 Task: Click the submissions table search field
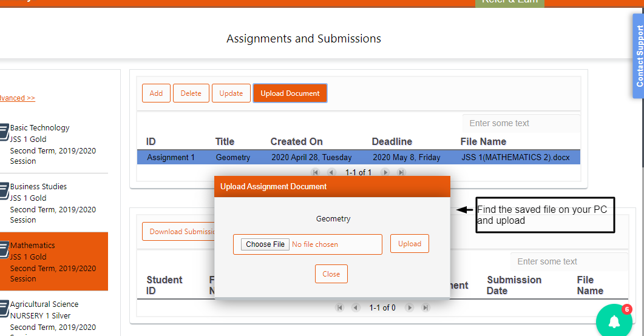pos(569,262)
